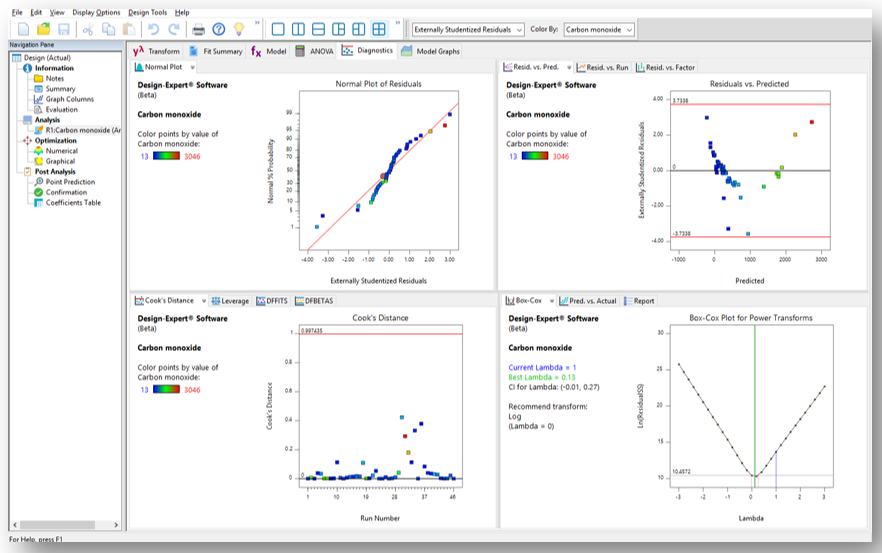
Task: Select Numerical under Optimization in tree
Action: point(61,151)
